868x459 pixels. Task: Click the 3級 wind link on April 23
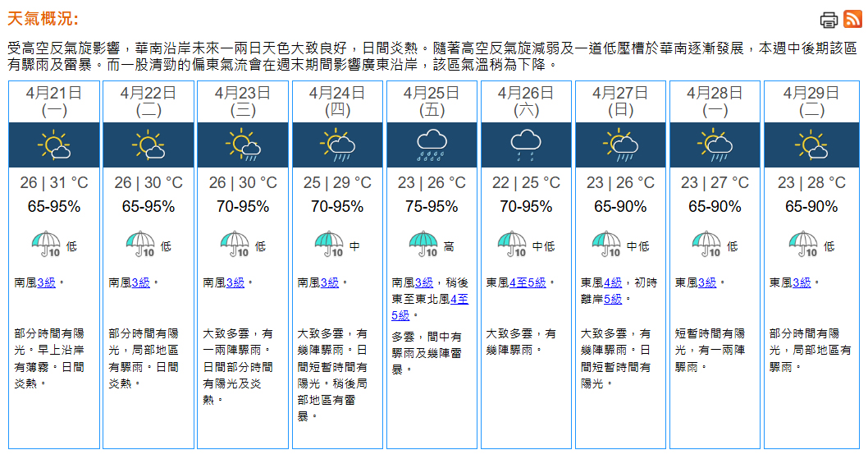coord(235,282)
